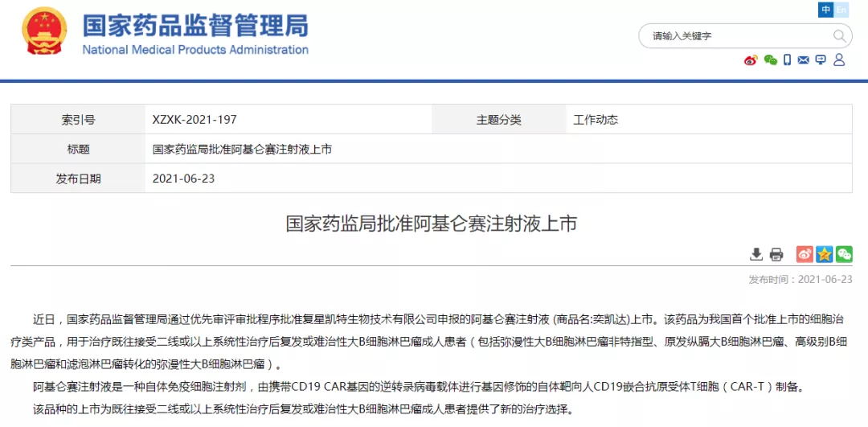
Task: Click the Weibo icon below the search bar
Action: point(751,60)
